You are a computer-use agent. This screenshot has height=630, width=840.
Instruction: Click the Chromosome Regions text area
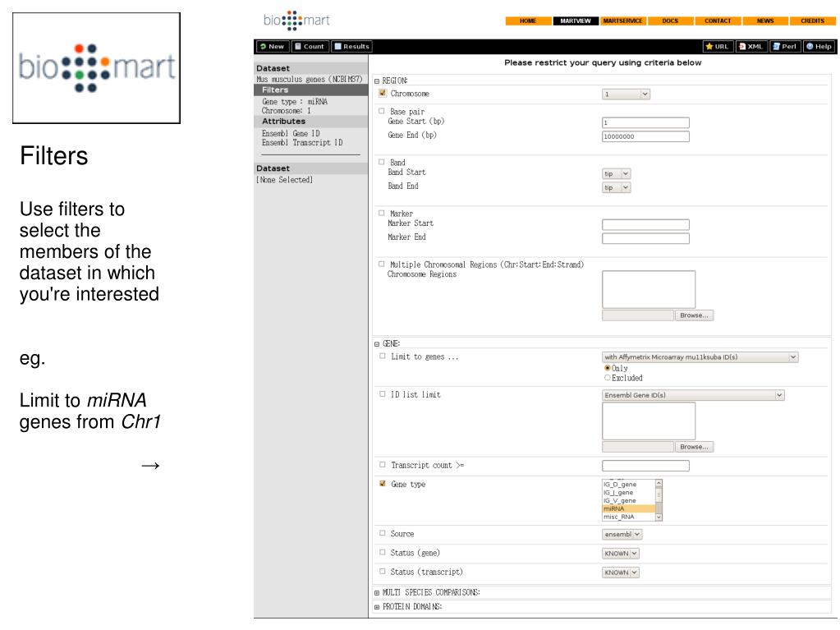pyautogui.click(x=649, y=289)
